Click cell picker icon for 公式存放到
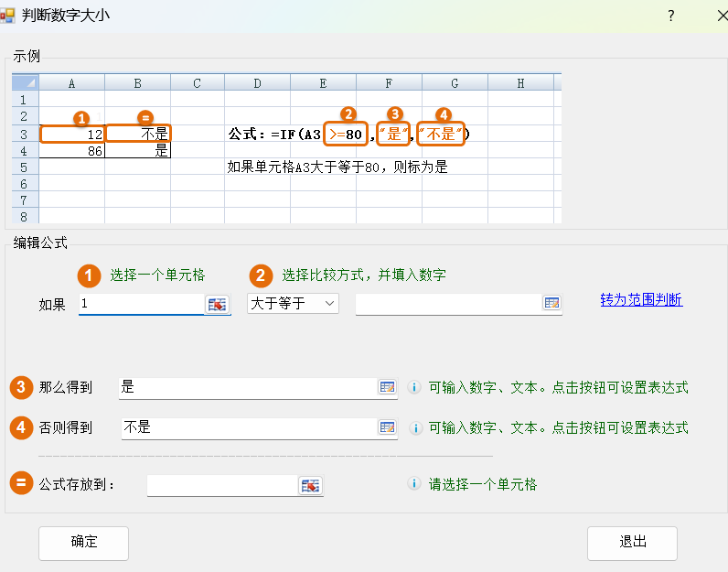This screenshot has height=572, width=728. [311, 485]
